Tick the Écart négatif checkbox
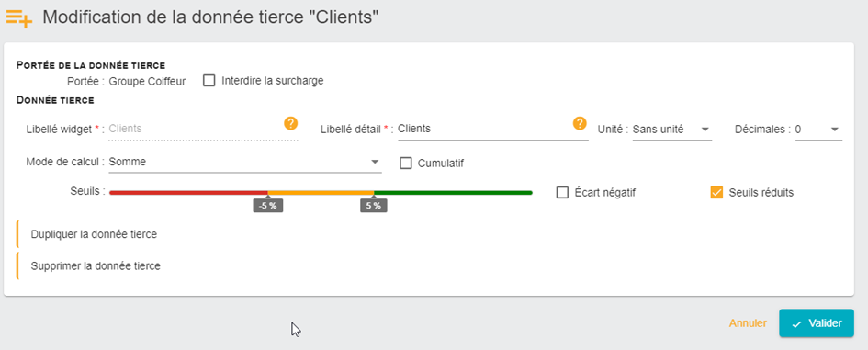The height and width of the screenshot is (350, 868). pyautogui.click(x=562, y=193)
